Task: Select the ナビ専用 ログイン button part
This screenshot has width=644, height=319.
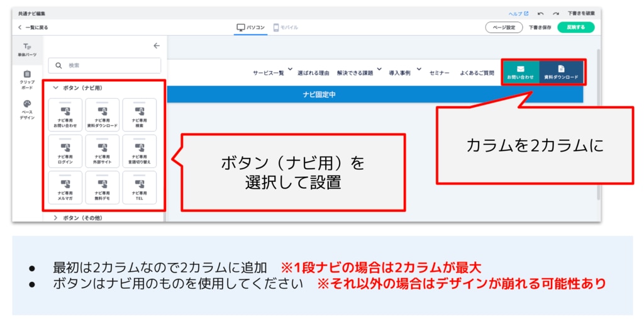Action: (x=65, y=151)
